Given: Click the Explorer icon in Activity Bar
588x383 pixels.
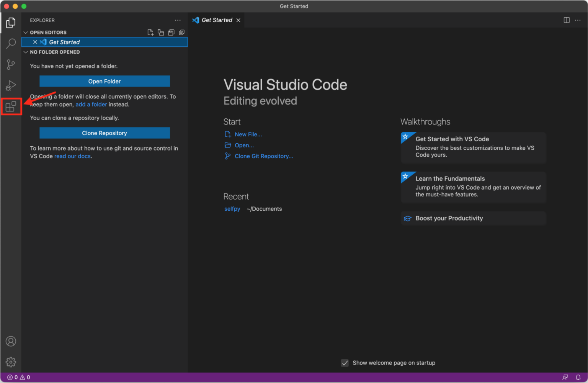Looking at the screenshot, I should [11, 23].
